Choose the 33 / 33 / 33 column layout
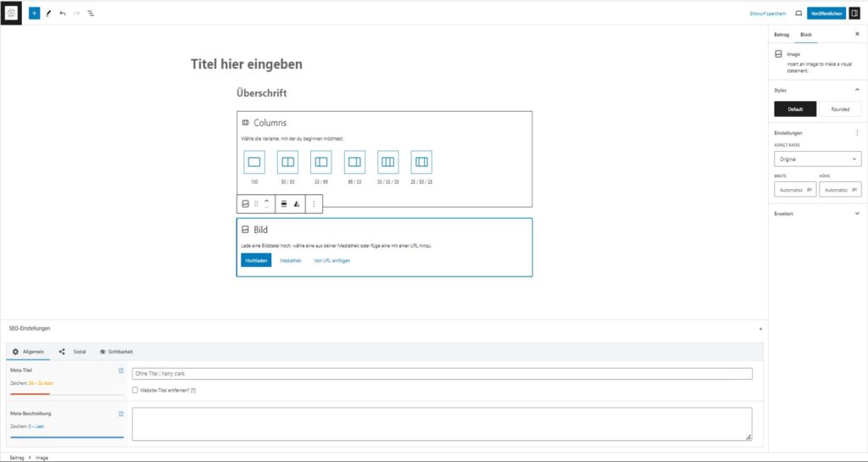Image resolution: width=868 pixels, height=462 pixels. tap(388, 162)
